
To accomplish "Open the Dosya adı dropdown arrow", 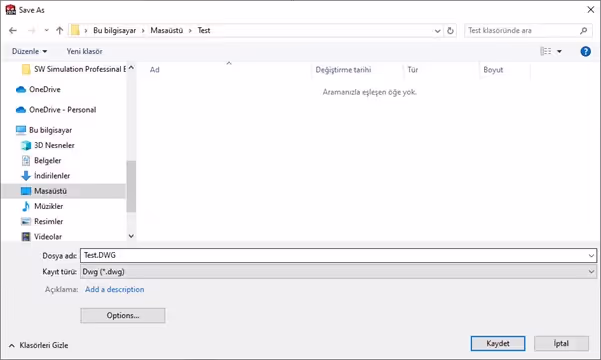I will point(591,255).
